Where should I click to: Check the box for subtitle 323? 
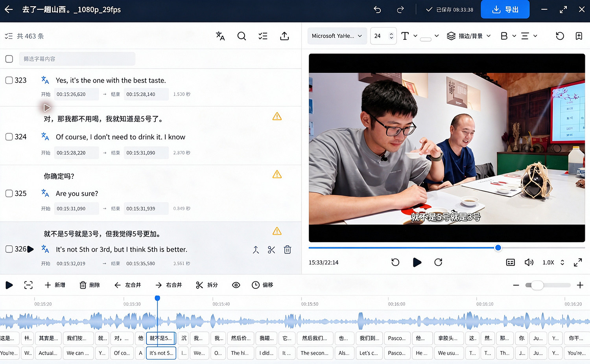tap(9, 80)
